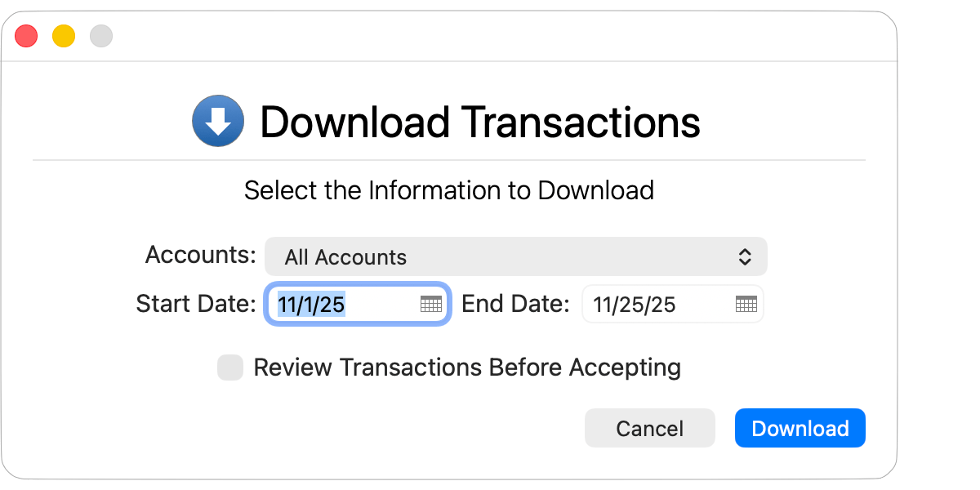Image resolution: width=980 pixels, height=490 pixels.
Task: Enable Review Transactions Before Accepting
Action: click(229, 367)
